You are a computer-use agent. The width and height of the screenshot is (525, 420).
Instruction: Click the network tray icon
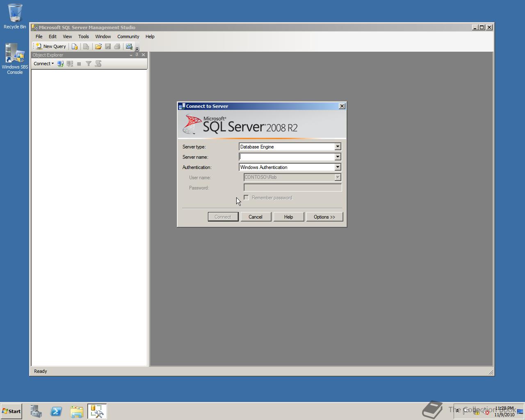pyautogui.click(x=477, y=411)
